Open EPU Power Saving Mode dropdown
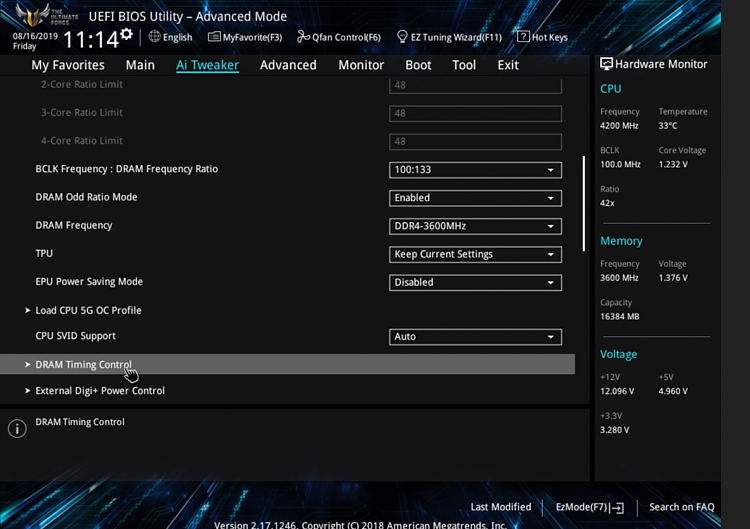Viewport: 750px width, 529px height. click(475, 283)
